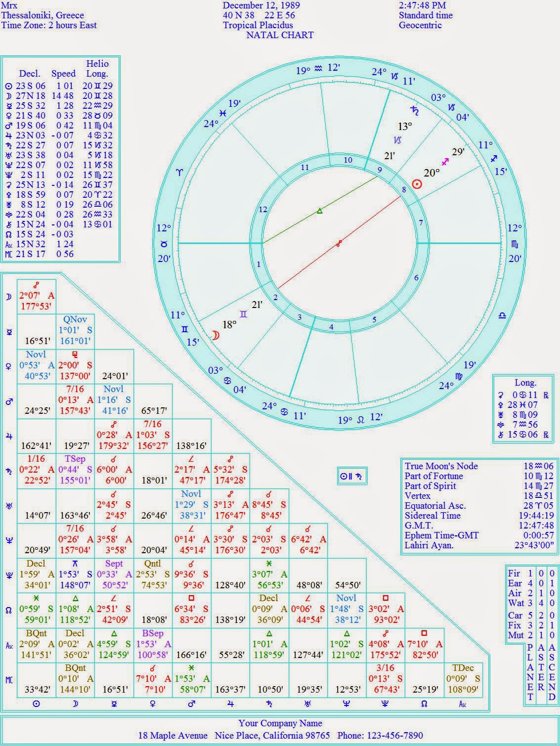Click the 'TSep' aspect cell
Screen dimensions: 560x746
[x=75, y=471]
